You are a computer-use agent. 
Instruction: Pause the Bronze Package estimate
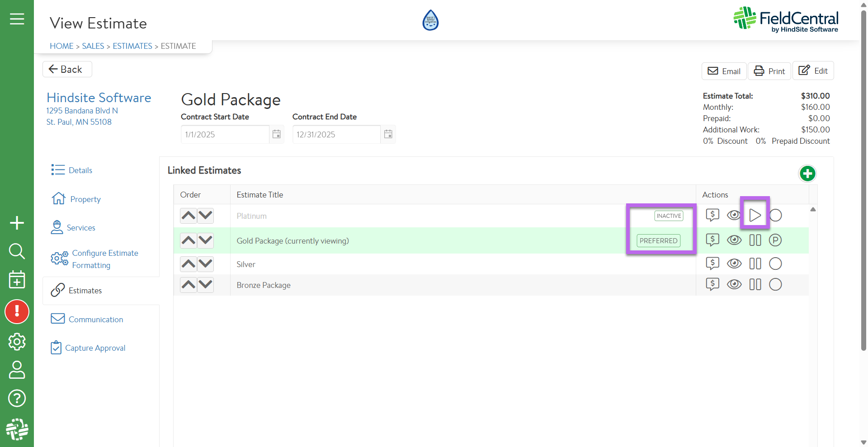pyautogui.click(x=755, y=284)
